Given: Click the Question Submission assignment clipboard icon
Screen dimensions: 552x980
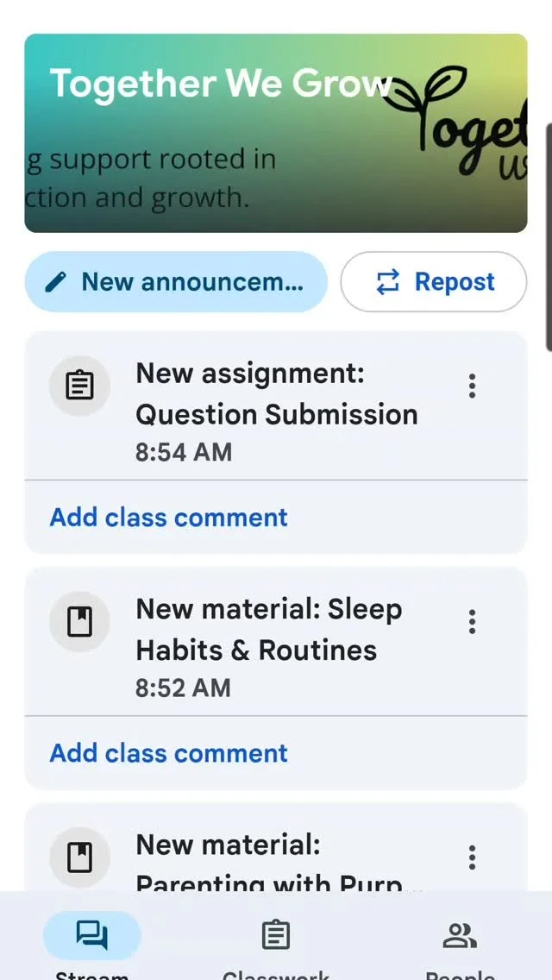Looking at the screenshot, I should point(79,386).
